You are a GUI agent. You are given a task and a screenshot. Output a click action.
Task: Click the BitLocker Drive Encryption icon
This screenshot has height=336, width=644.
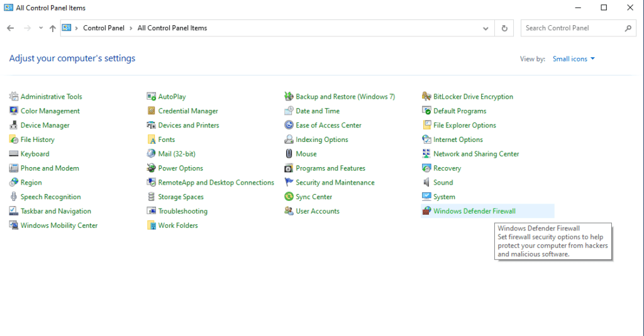tap(426, 97)
